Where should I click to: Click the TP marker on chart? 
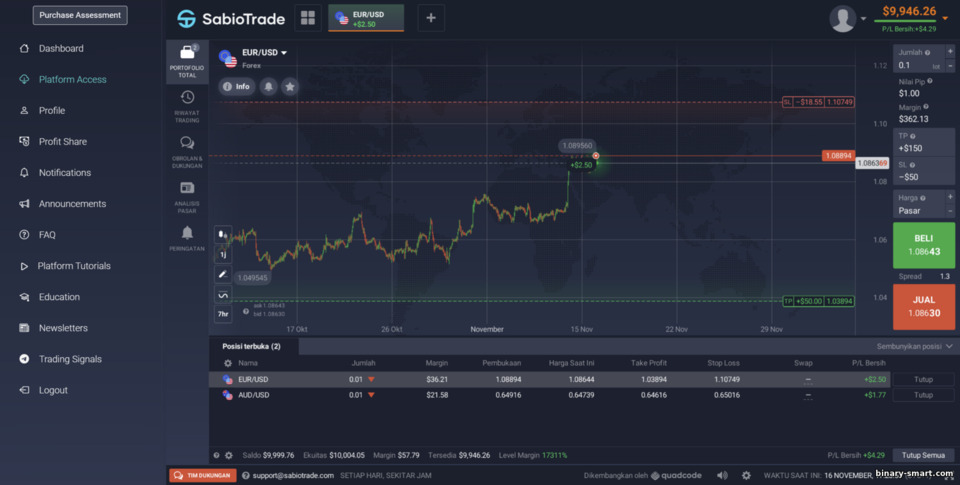(x=818, y=301)
